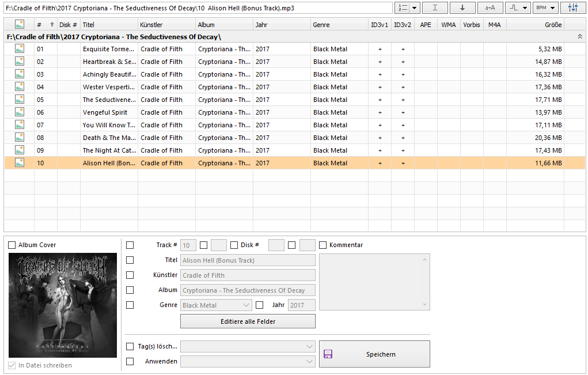588x375 pixels.
Task: Click the text cursor rename icon
Action: point(435,7)
